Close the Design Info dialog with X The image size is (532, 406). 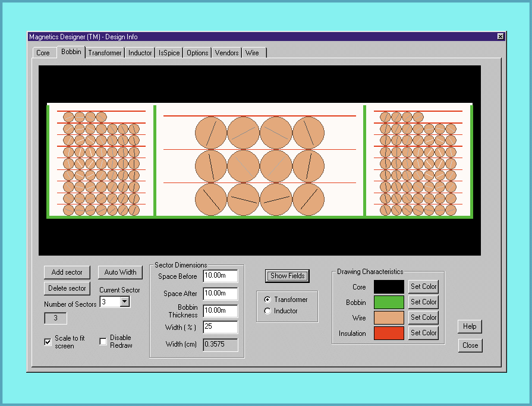click(x=500, y=36)
